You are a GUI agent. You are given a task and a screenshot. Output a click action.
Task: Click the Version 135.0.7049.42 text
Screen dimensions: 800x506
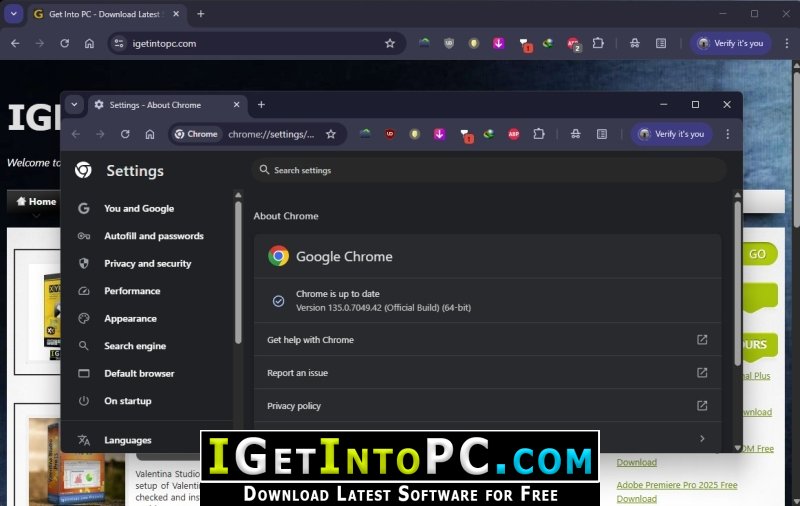click(x=383, y=308)
